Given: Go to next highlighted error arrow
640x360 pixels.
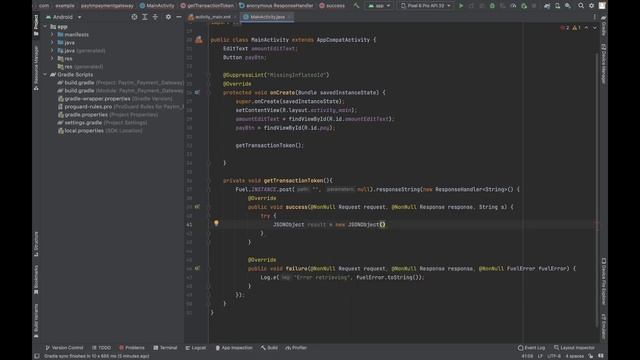Looking at the screenshot, I should click(595, 28).
